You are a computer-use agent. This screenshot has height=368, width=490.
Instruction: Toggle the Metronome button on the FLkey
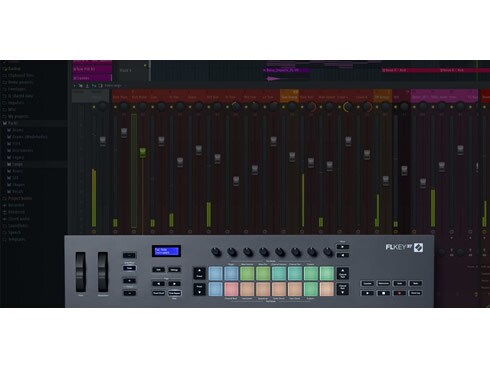coord(383,283)
